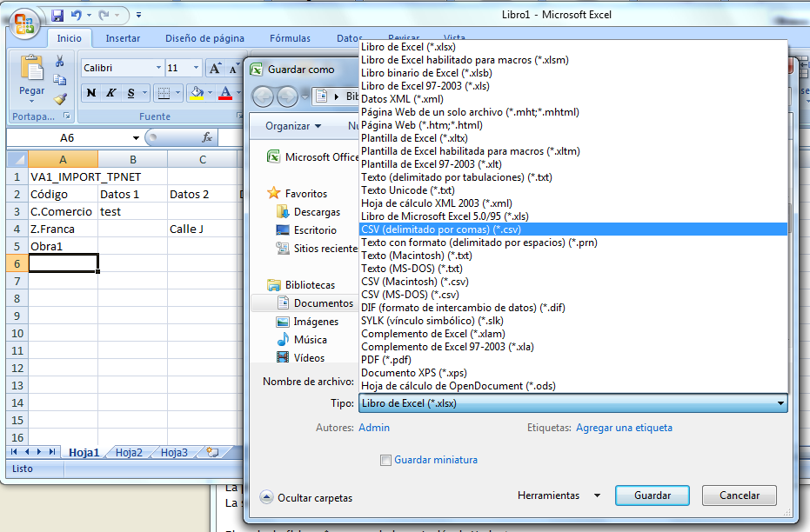This screenshot has width=810, height=532.
Task: Switch to the Insertar ribbon tab
Action: [x=123, y=38]
